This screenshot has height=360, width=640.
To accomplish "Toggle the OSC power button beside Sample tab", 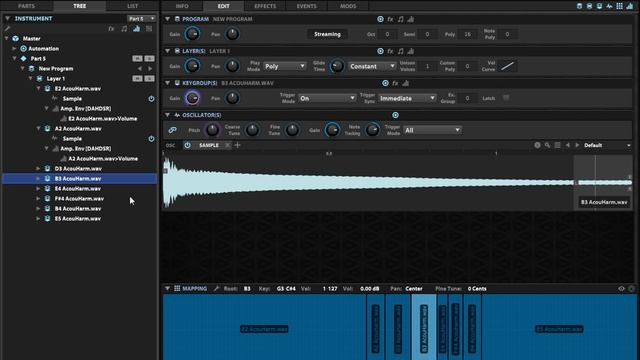I will (x=187, y=145).
